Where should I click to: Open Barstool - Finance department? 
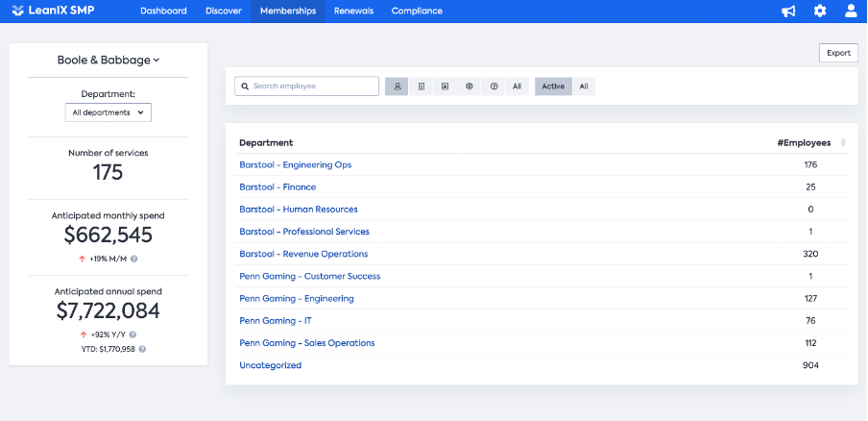point(277,187)
